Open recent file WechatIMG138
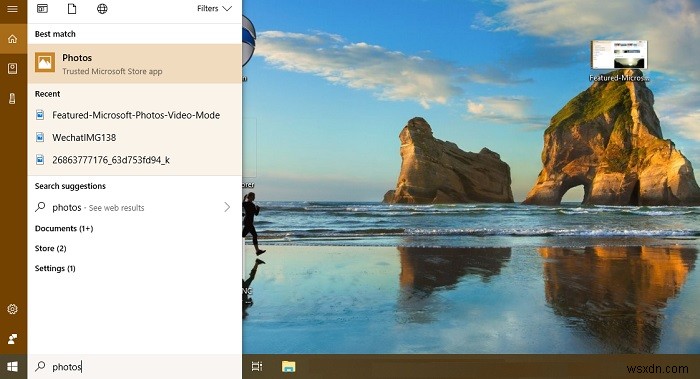The image size is (700, 379). [135, 137]
